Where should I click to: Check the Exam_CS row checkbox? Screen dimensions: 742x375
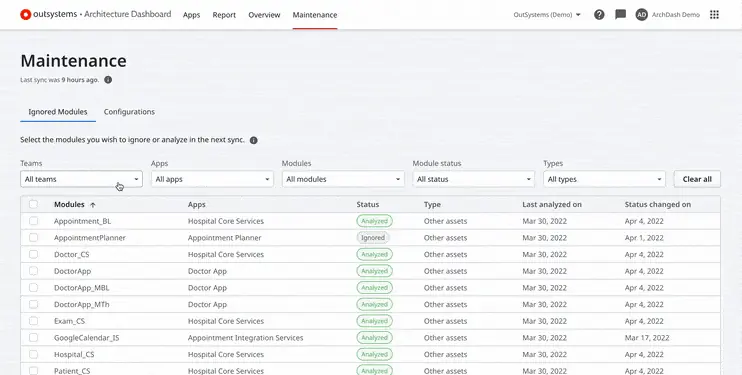pos(33,321)
